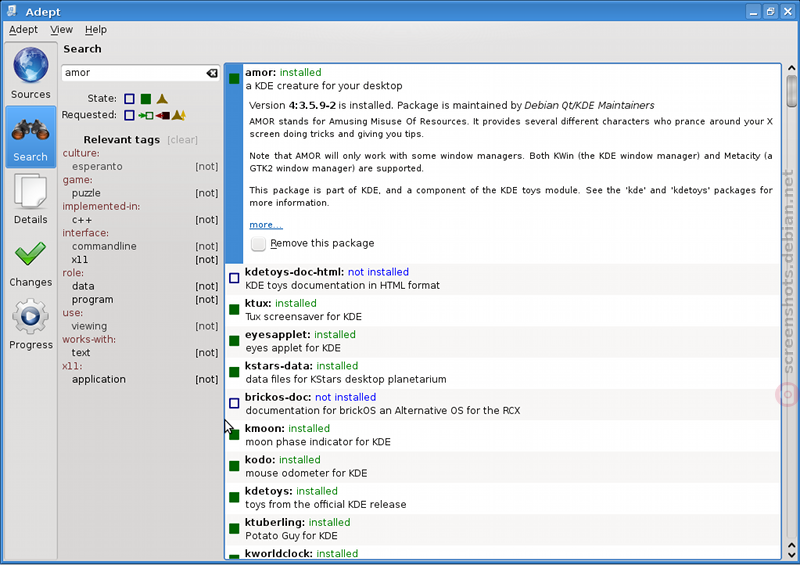This screenshot has height=565, width=800.
Task: Select the brickos-doc package row
Action: (x=503, y=404)
